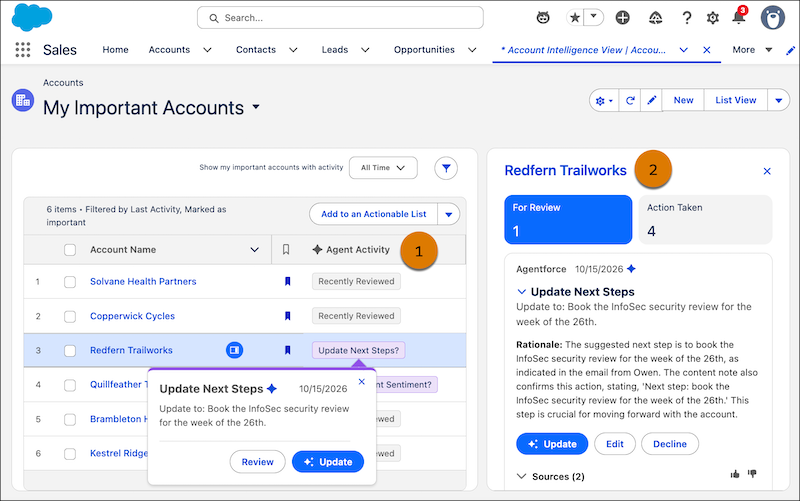Select the For Review tab card
Image resolution: width=800 pixels, height=501 pixels.
[568, 219]
